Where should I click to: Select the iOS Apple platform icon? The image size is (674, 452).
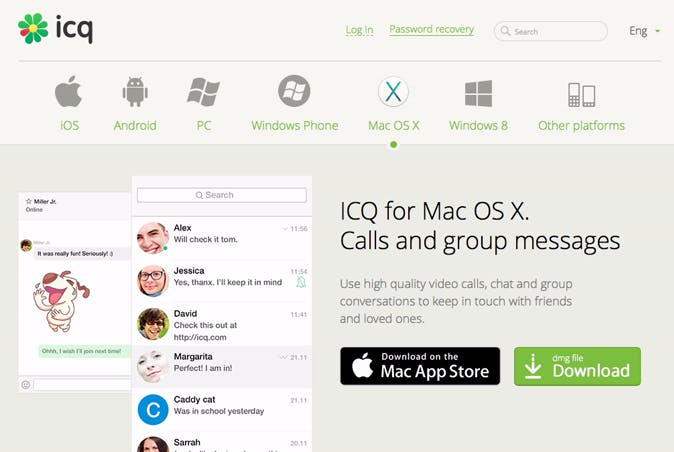pos(68,92)
